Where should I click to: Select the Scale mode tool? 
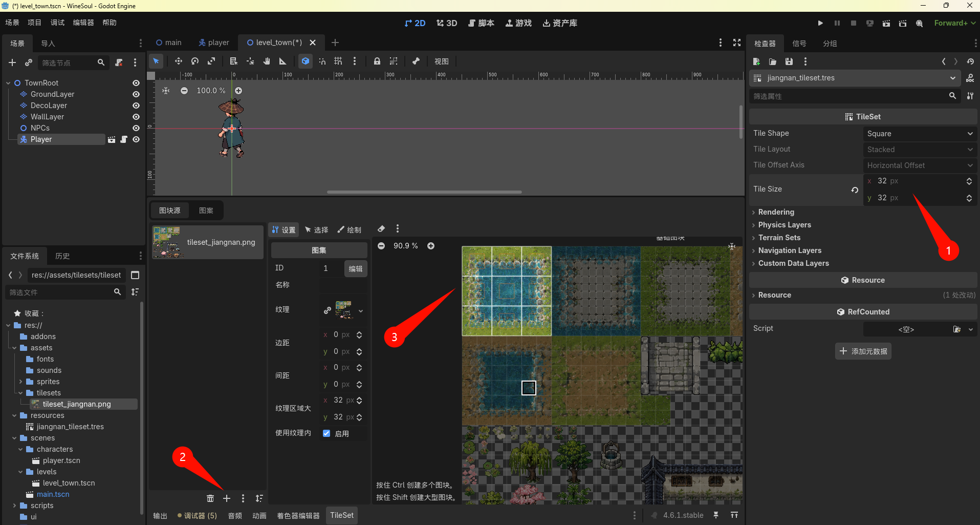(x=211, y=61)
